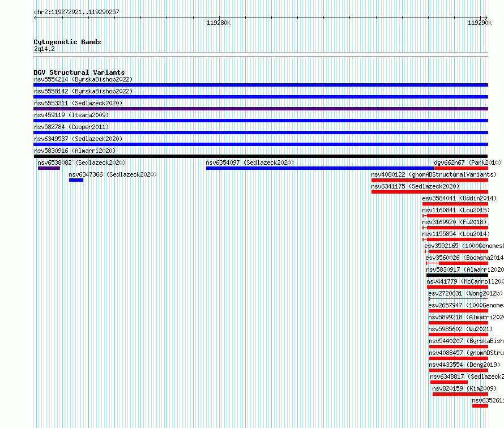
Task: Click the small blue nsv6347366 bar
Action: 76,180
